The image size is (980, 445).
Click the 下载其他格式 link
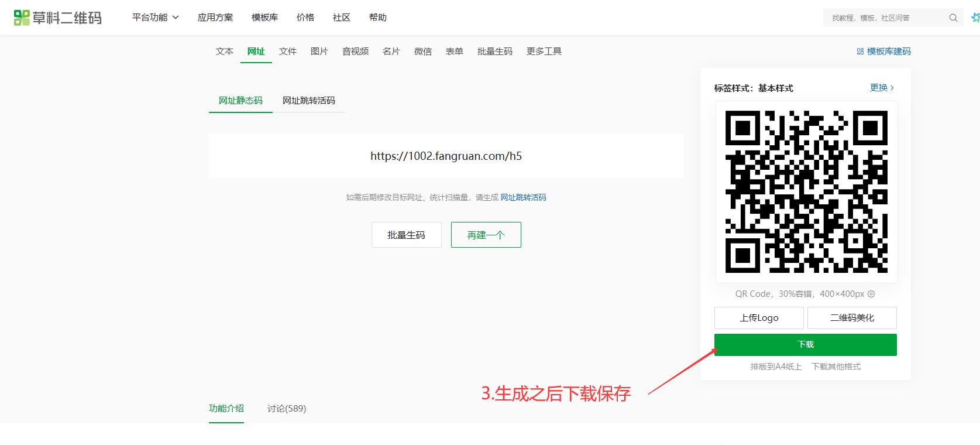tap(836, 367)
